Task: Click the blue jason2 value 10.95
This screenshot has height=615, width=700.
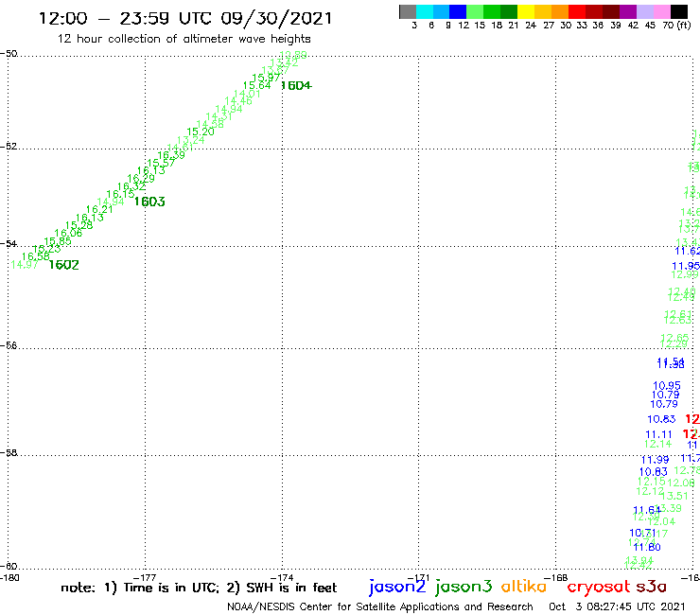Action: [667, 385]
